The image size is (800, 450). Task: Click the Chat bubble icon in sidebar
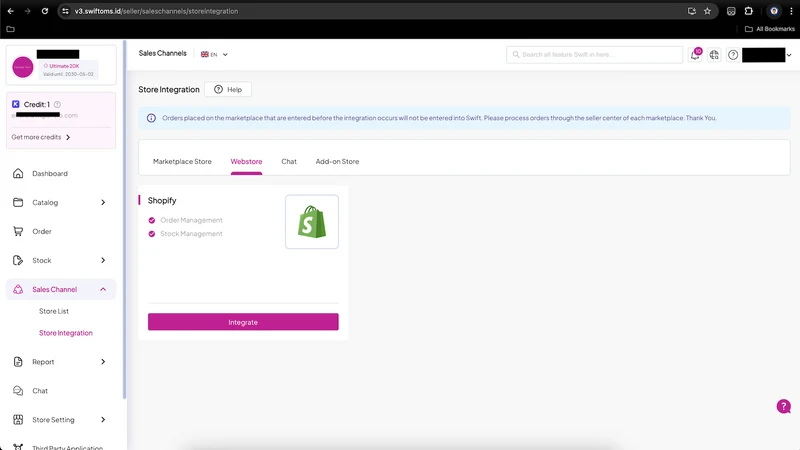[18, 391]
